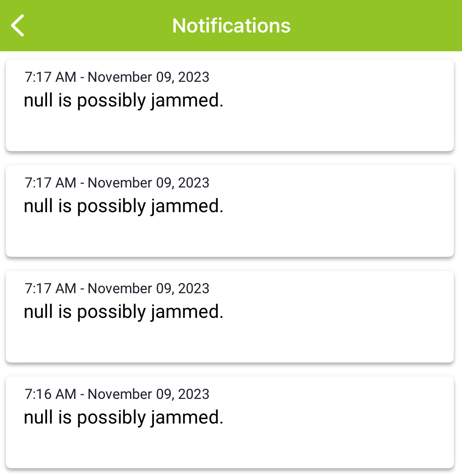The width and height of the screenshot is (462, 476).
Task: Tap the Notifications header title
Action: click(x=231, y=26)
